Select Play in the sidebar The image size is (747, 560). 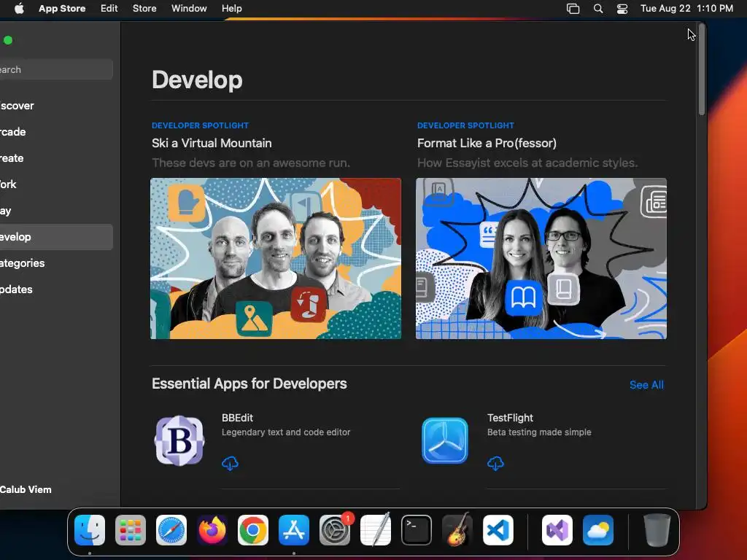[56, 211]
